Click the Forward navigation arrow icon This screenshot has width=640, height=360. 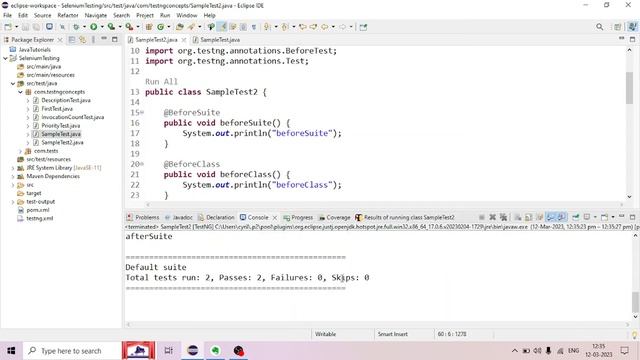point(342,27)
